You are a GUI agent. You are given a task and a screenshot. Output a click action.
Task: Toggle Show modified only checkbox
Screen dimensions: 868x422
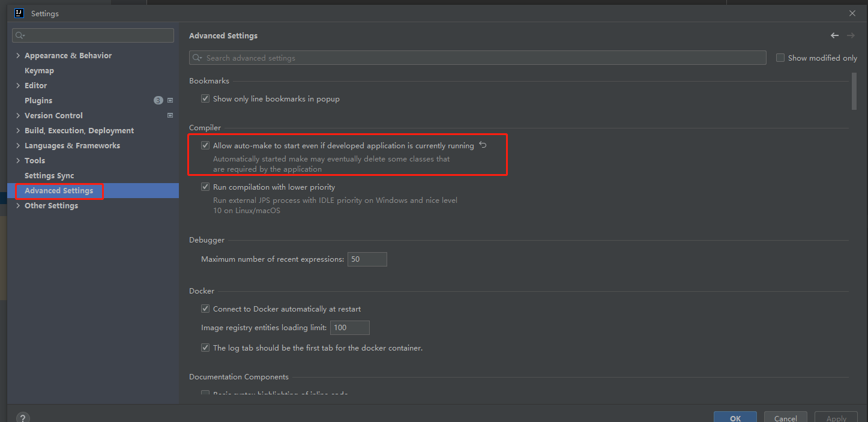coord(780,58)
